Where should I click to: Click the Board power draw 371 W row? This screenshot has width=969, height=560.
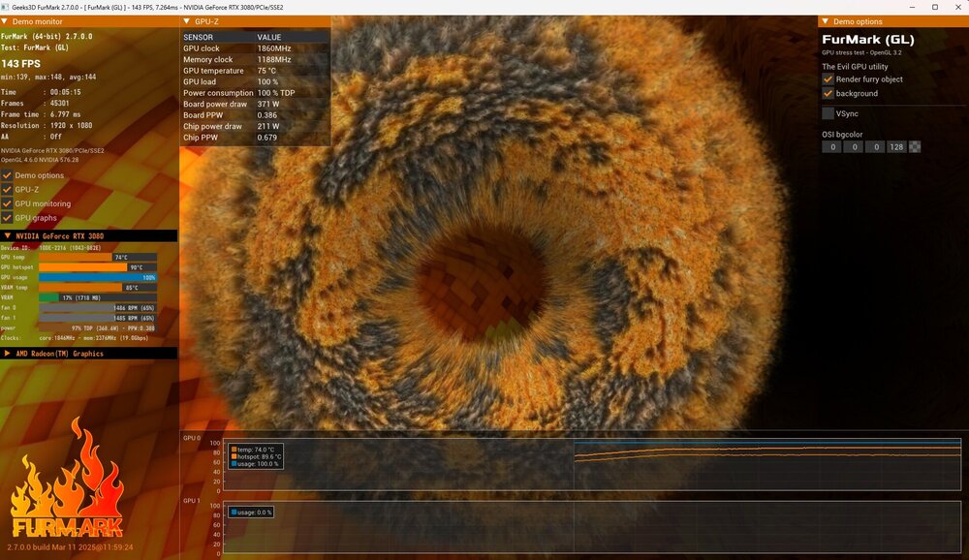(255, 104)
